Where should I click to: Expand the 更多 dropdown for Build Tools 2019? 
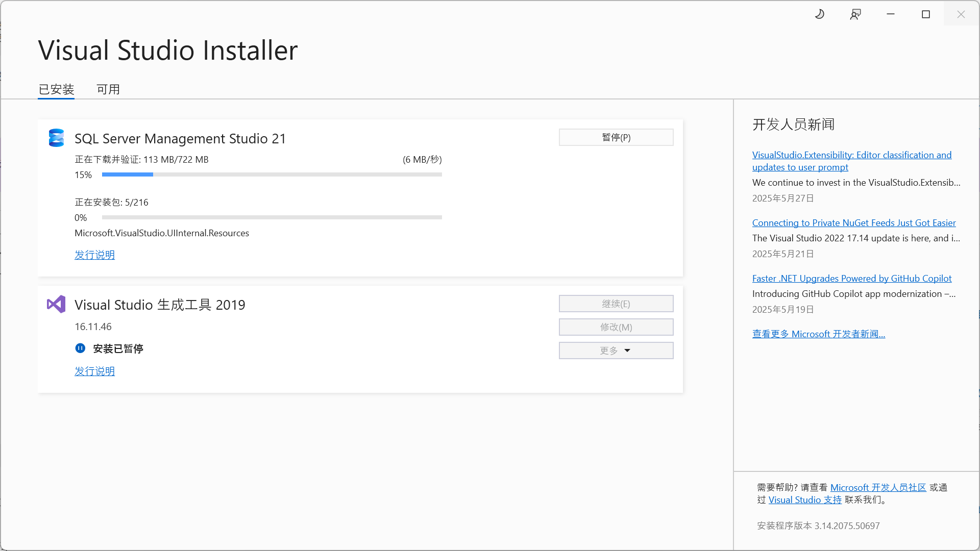coord(616,350)
